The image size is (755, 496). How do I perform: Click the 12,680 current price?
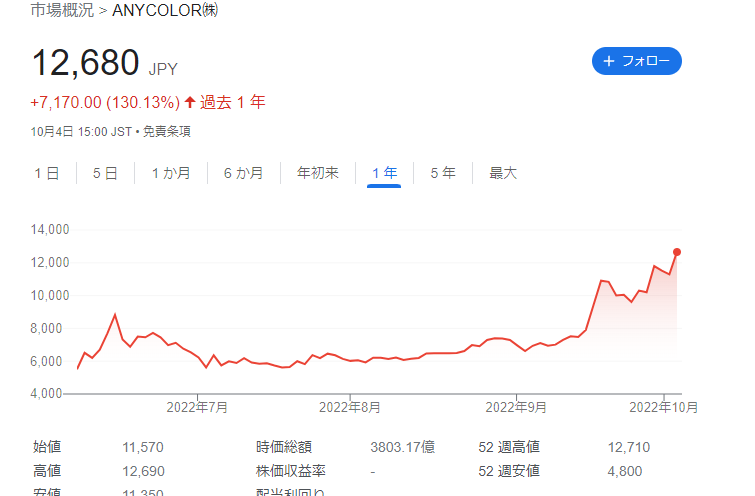pos(86,63)
